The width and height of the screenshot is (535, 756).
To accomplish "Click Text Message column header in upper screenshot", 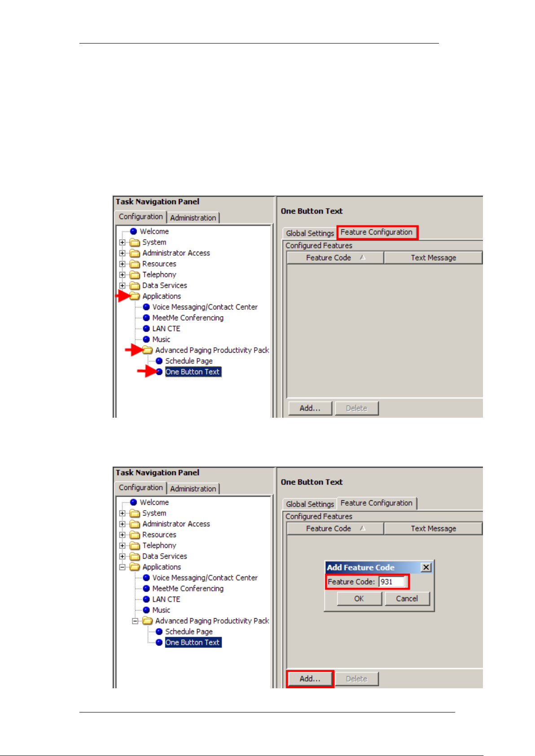I will [433, 258].
